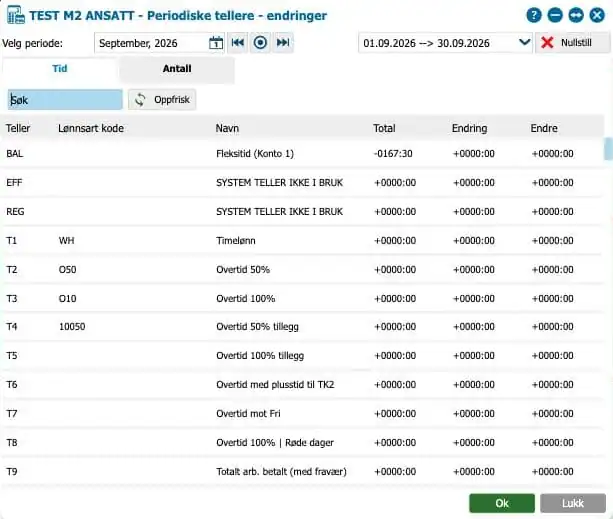Click the 10050 lønnsart code
Screen dimensions: 613x519
click(72, 326)
